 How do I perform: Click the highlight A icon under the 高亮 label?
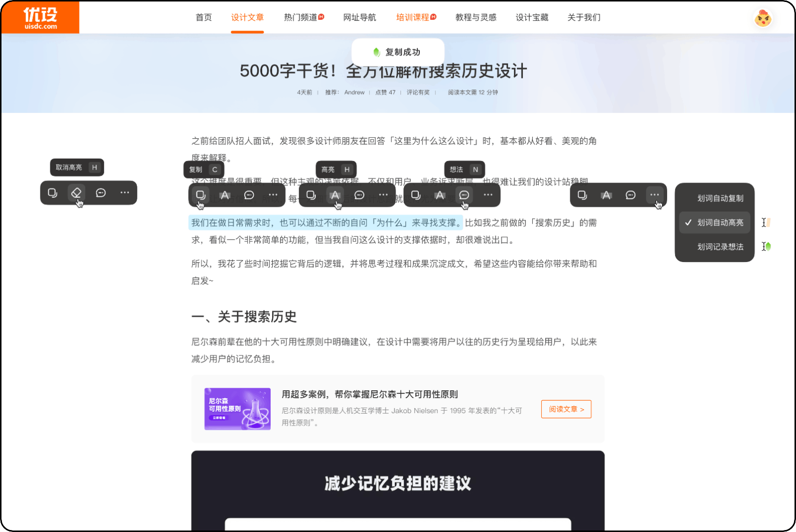pos(336,195)
